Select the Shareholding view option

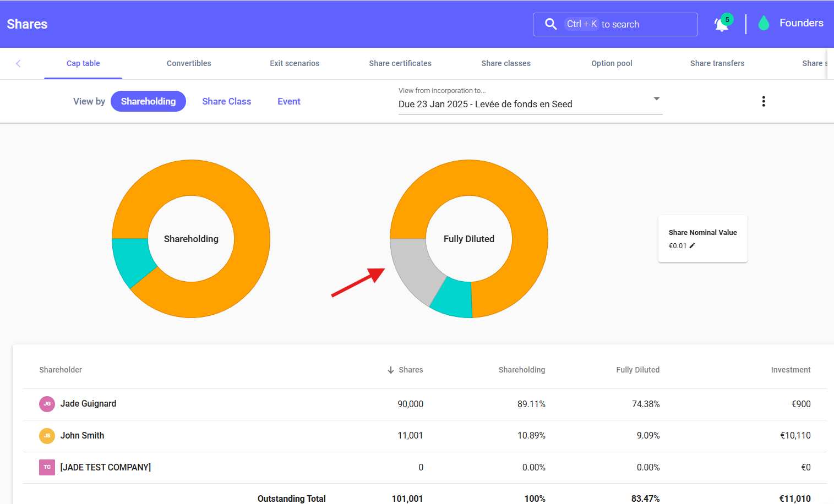coord(148,101)
